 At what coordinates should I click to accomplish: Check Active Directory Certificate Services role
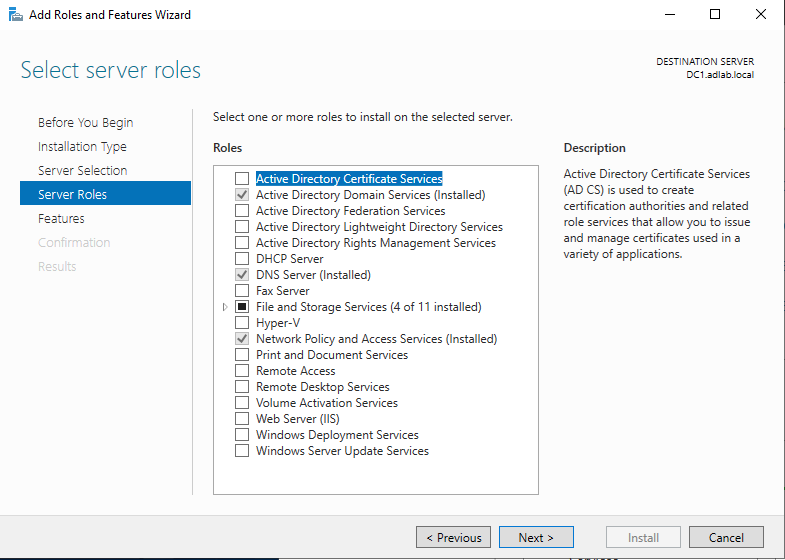click(242, 179)
